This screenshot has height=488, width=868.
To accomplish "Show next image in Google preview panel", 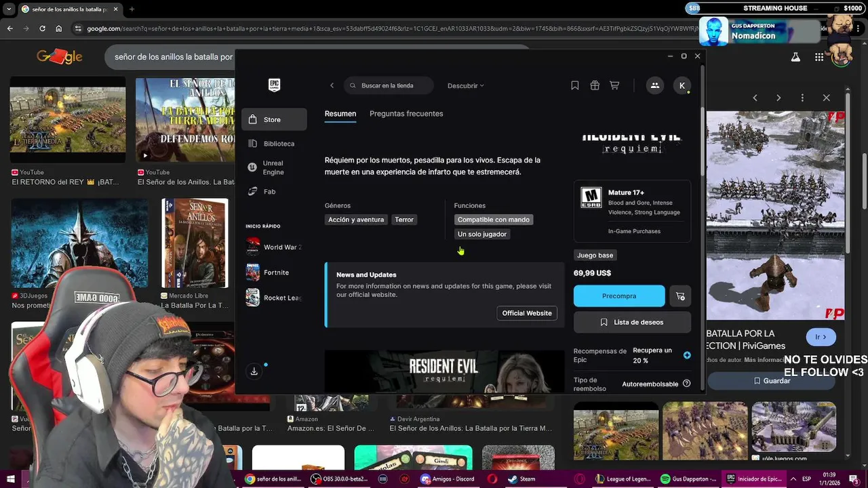I will (778, 98).
